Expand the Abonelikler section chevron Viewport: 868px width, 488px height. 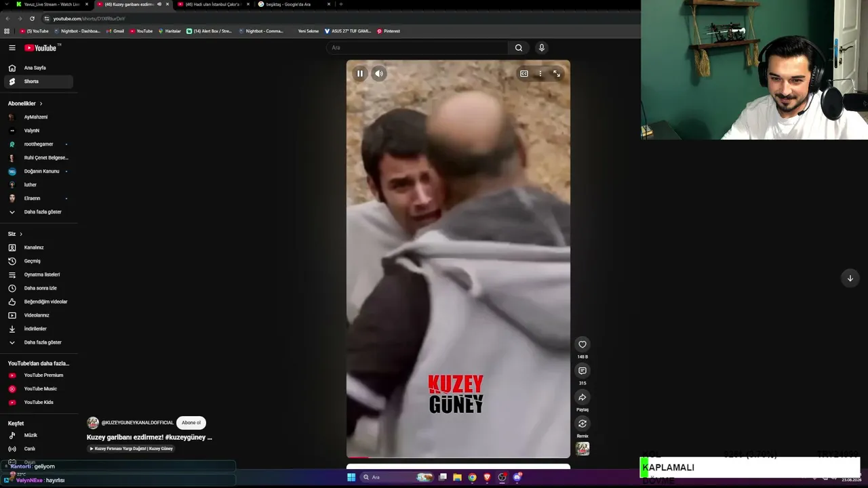pyautogui.click(x=41, y=104)
